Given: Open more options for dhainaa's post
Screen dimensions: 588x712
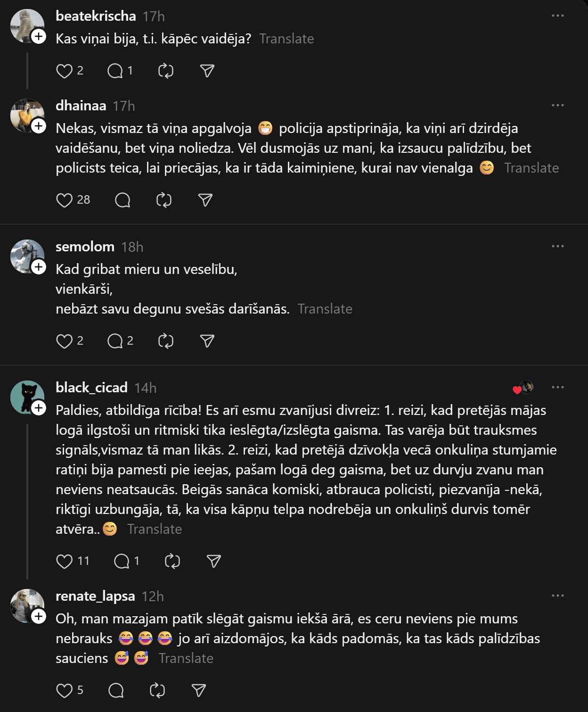Looking at the screenshot, I should coord(557,106).
